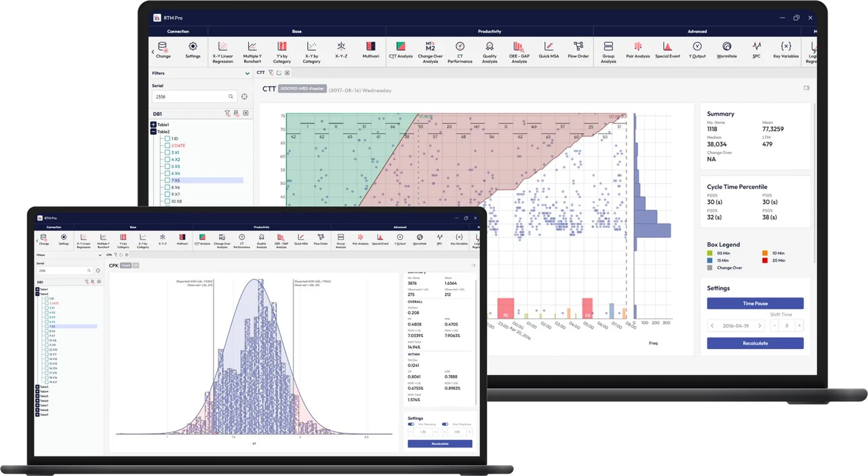Open CT Performance in the CTT window
This screenshot has width=868, height=476.
[460, 53]
